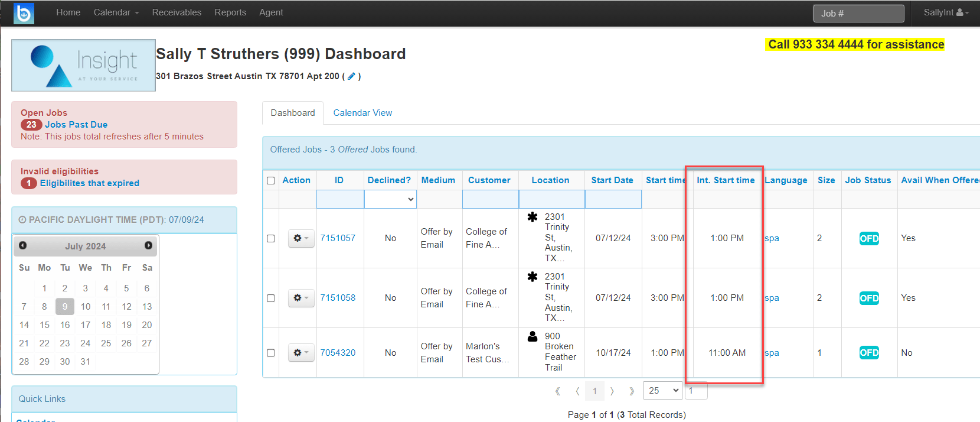
Task: Change page size dropdown showing 25
Action: [662, 391]
